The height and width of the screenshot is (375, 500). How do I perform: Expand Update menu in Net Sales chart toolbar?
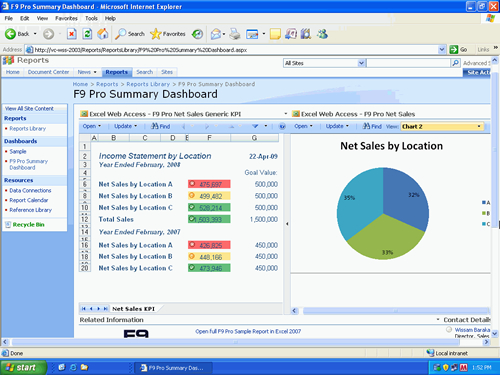[x=337, y=126]
